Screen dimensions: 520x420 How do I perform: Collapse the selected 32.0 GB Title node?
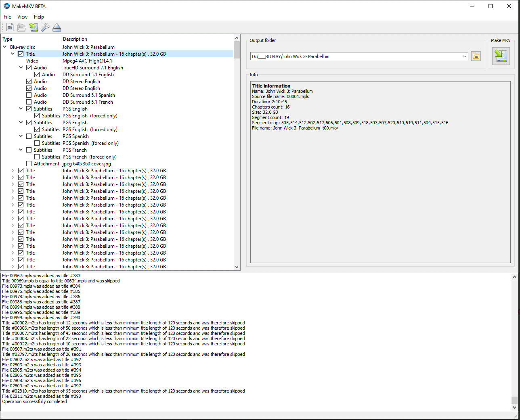click(13, 54)
